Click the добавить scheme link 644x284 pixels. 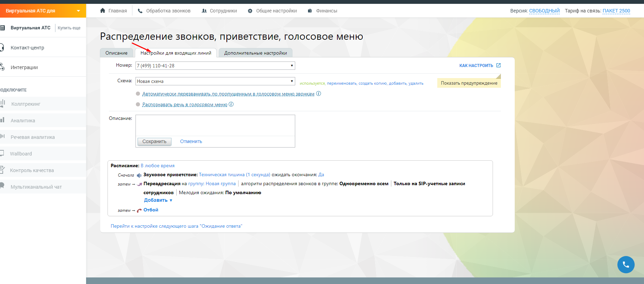(x=398, y=83)
